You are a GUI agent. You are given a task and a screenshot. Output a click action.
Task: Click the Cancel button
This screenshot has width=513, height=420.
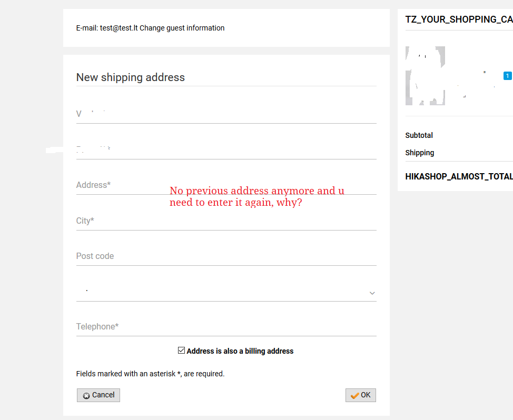[98, 395]
